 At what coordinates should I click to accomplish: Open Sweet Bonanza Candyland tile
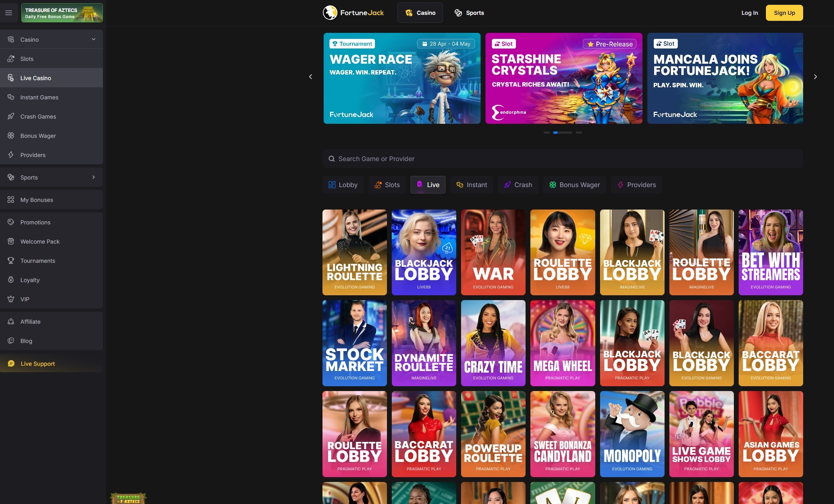(563, 434)
